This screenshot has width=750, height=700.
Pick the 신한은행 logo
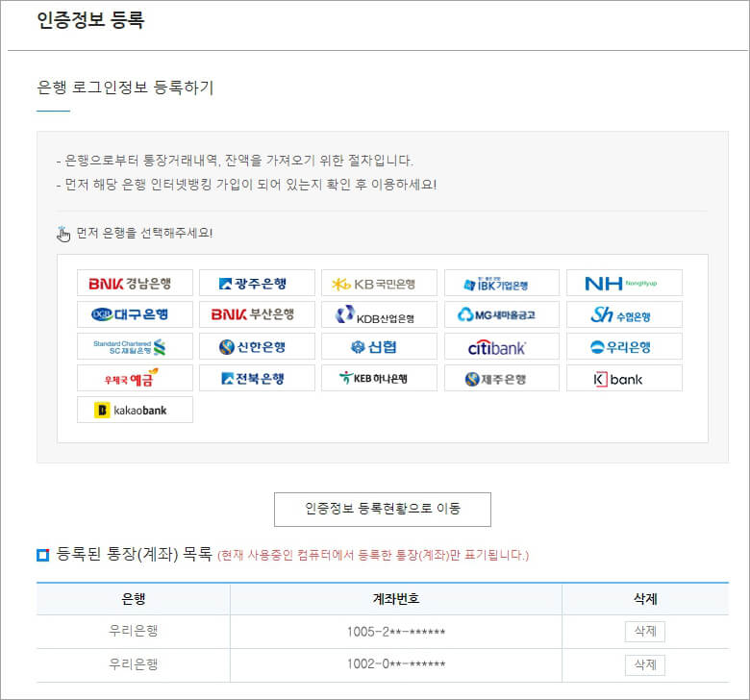[257, 346]
